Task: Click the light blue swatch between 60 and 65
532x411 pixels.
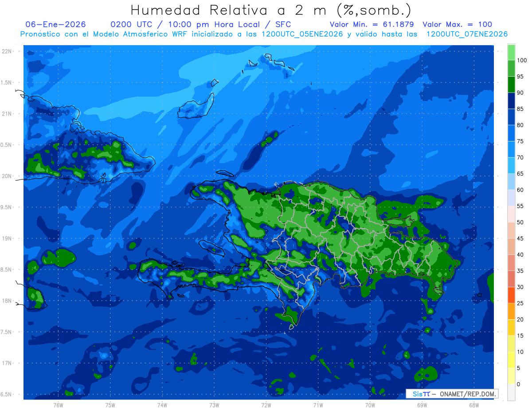Action: (511, 182)
